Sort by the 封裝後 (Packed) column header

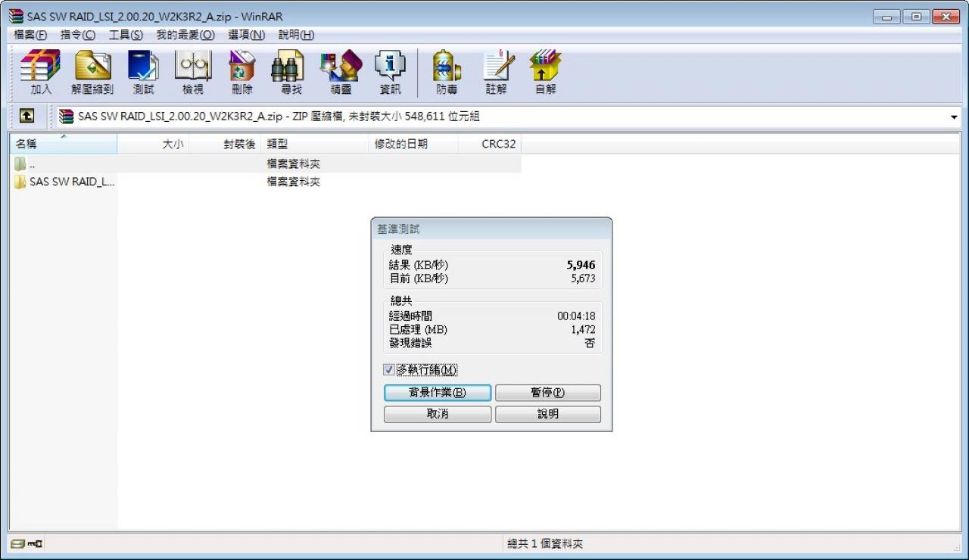point(225,144)
